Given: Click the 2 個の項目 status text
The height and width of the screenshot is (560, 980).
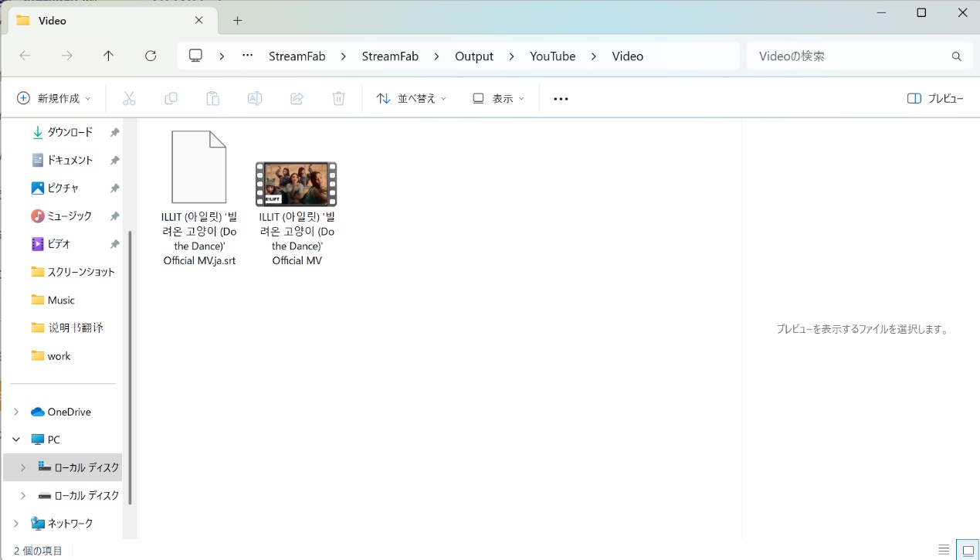Looking at the screenshot, I should tap(38, 551).
